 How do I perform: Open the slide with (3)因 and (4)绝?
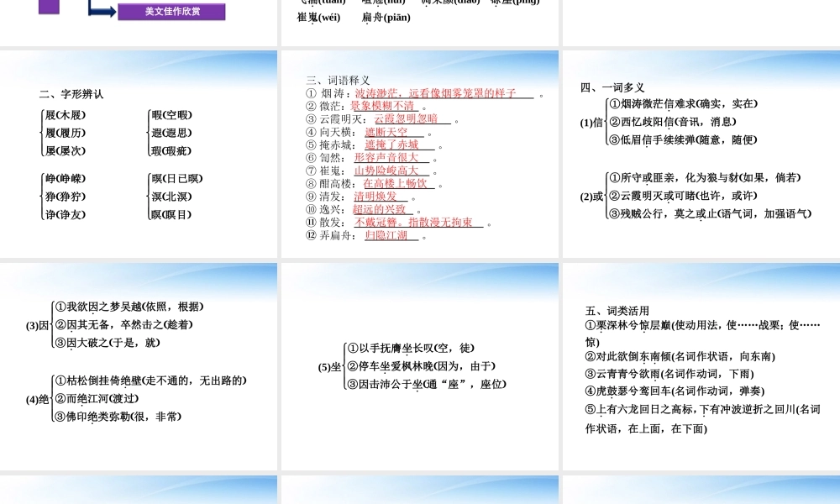click(x=139, y=366)
